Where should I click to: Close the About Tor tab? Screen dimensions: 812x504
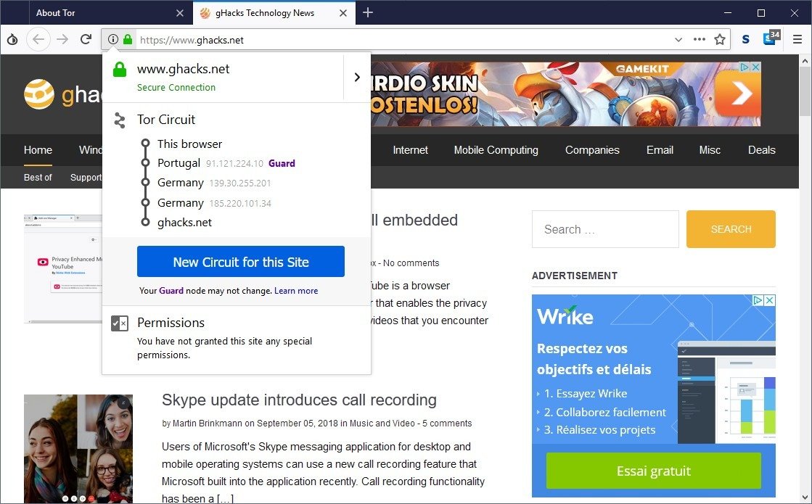click(x=180, y=13)
